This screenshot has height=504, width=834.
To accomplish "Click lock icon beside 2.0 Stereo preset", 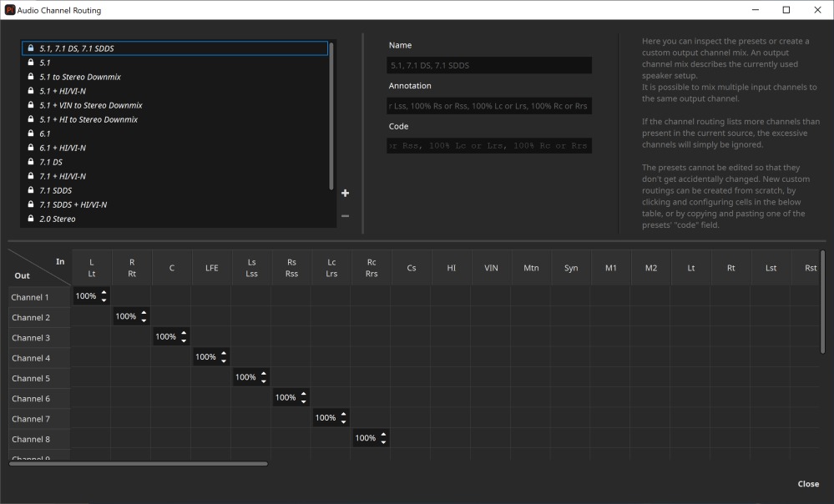I will tap(31, 219).
